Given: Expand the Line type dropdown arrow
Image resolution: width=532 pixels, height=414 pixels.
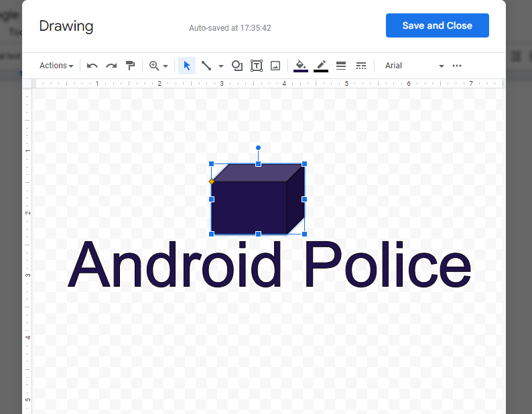Looking at the screenshot, I should [x=221, y=66].
